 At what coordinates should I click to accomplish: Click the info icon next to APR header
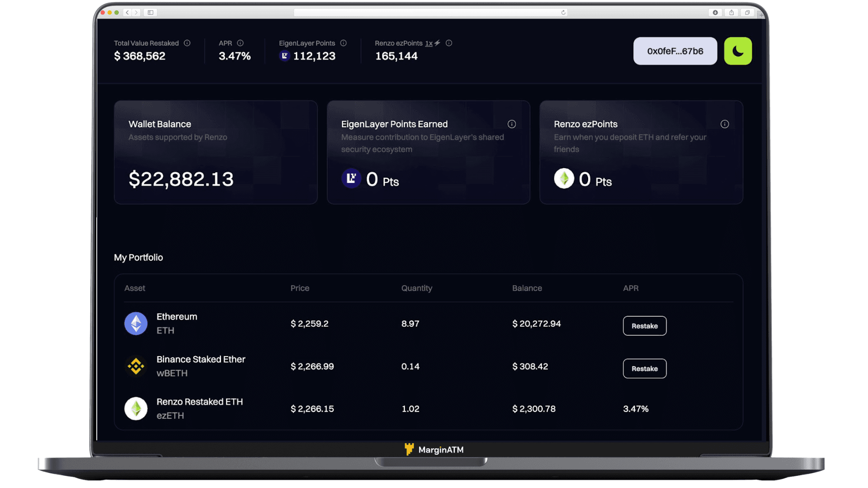click(x=240, y=43)
